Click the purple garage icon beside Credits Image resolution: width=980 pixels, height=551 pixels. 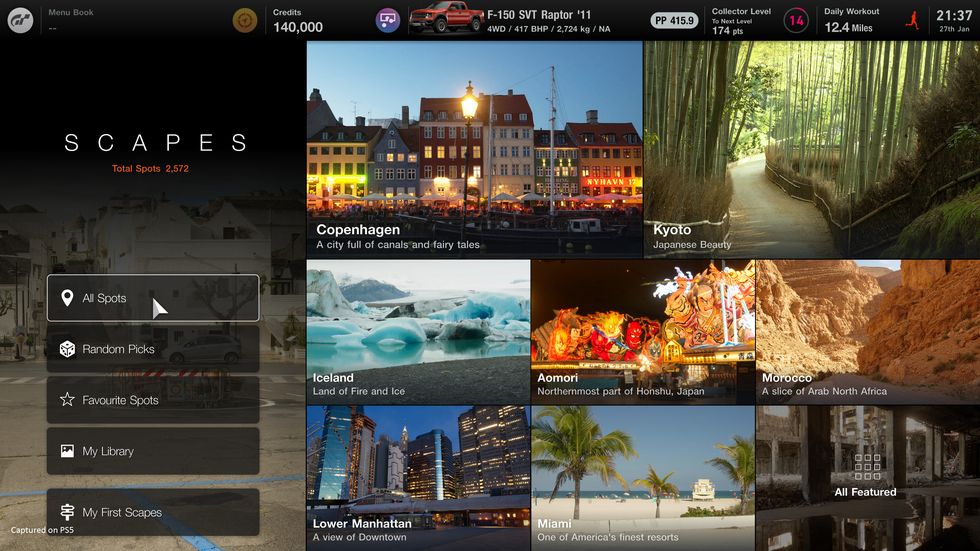387,20
